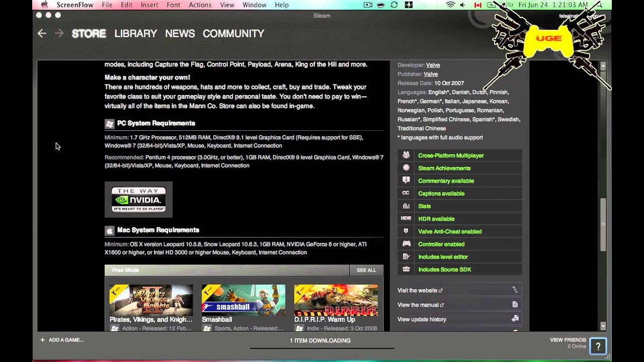Click the Includes level editor icon
Screen dimensions: 644x362
click(406, 256)
